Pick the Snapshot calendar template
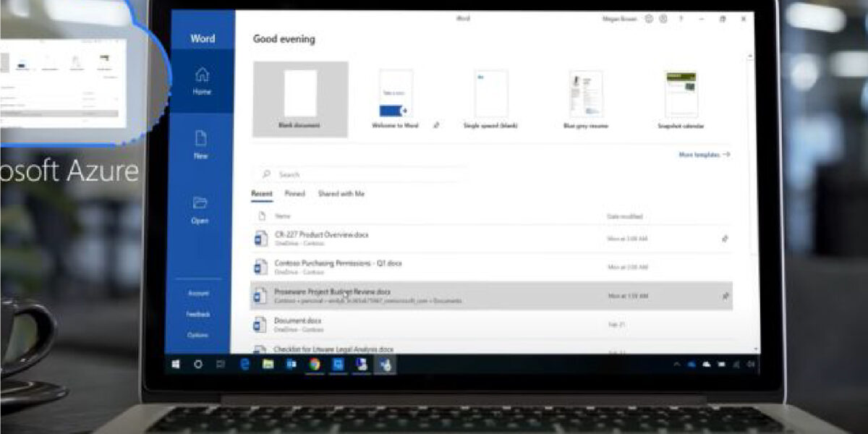 click(681, 99)
